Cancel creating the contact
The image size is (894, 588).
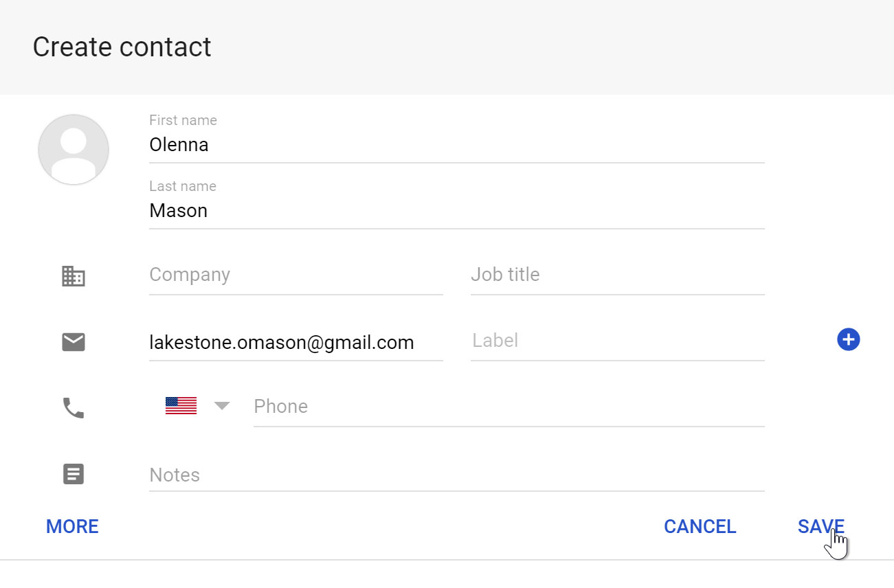pyautogui.click(x=700, y=526)
